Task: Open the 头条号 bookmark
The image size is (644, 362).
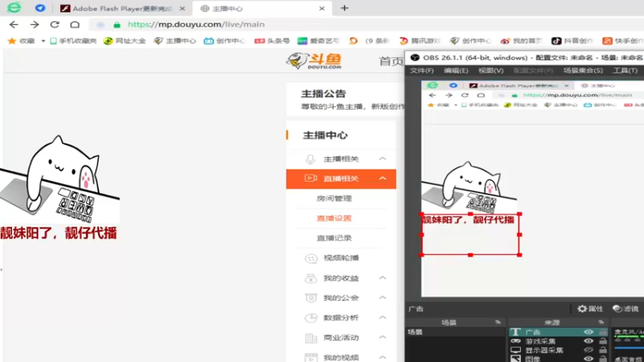Action: point(272,41)
